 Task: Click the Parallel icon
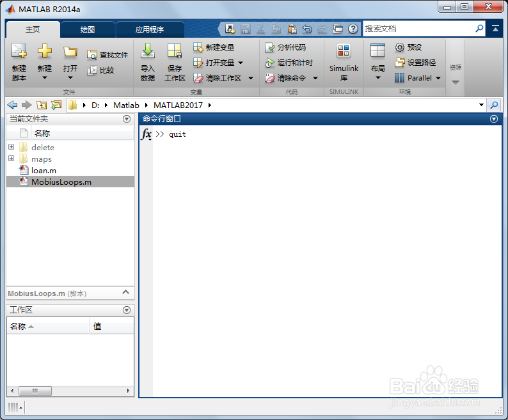399,78
